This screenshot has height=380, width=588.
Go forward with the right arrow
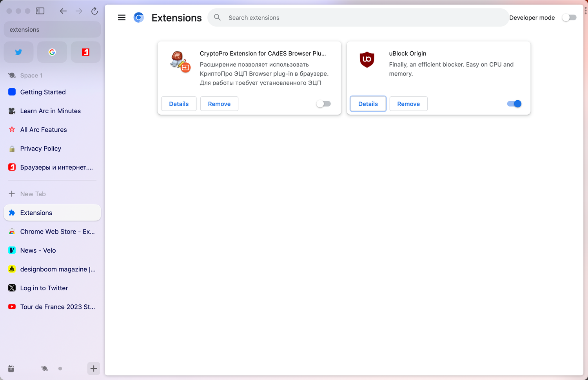[79, 11]
